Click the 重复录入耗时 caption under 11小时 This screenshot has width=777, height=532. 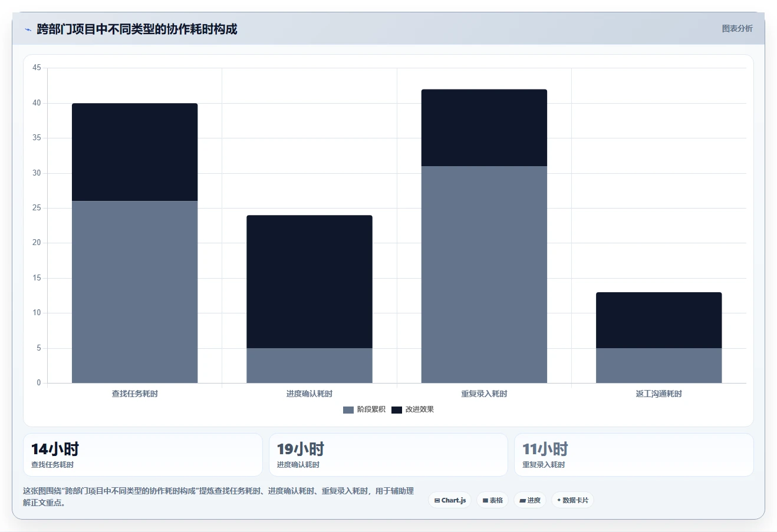pyautogui.click(x=544, y=465)
